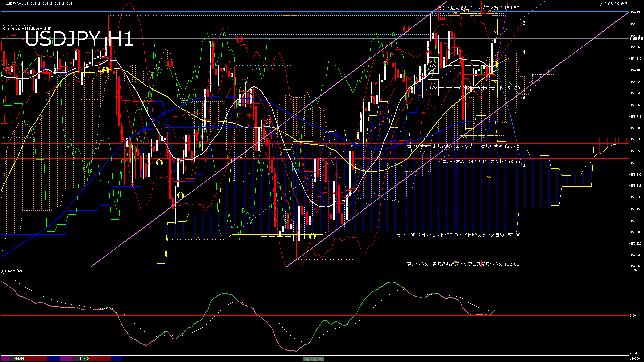644x362 pixels.
Task: Select the LWH last-week-high label
Action: pos(454,13)
